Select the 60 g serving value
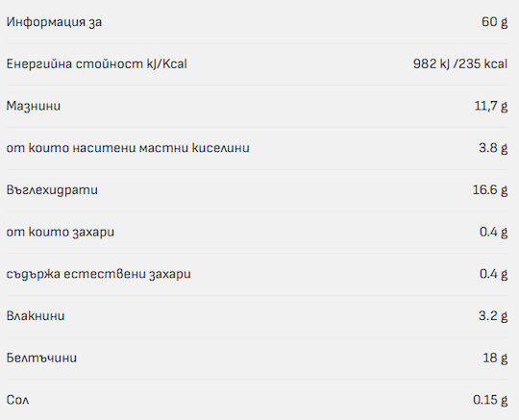 (495, 22)
